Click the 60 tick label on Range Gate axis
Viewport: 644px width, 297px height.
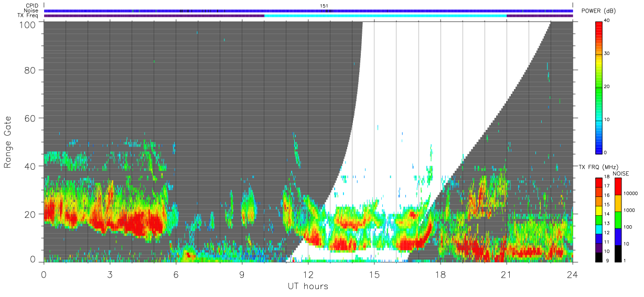[x=30, y=118]
